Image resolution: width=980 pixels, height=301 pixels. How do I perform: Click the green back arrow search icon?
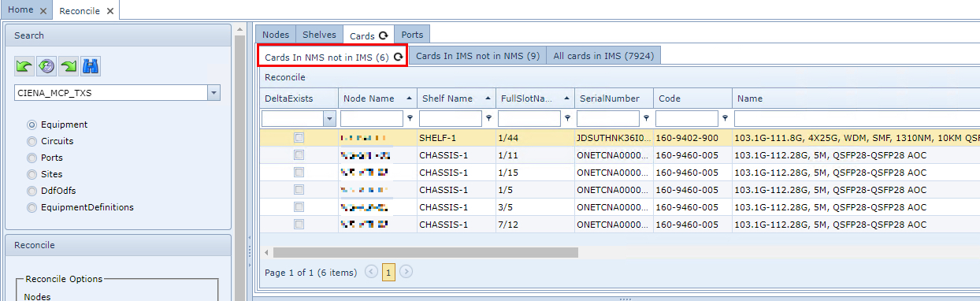tap(24, 66)
